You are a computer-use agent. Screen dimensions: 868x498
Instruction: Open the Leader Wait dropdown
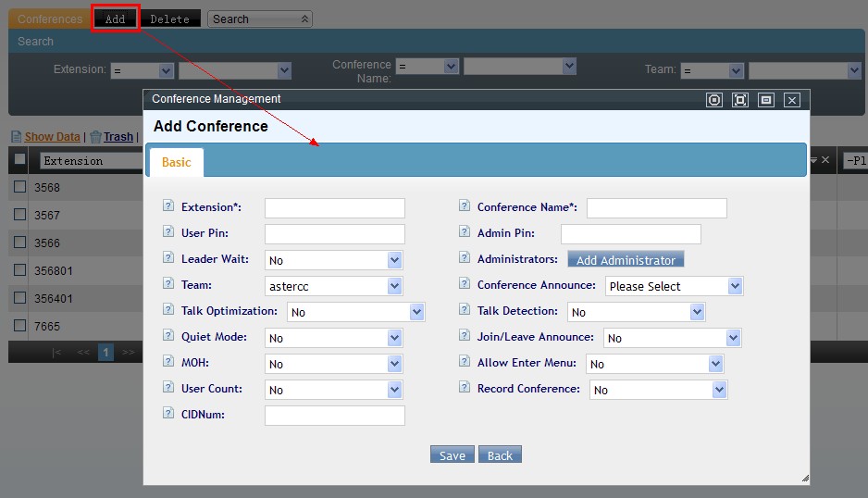tap(333, 260)
